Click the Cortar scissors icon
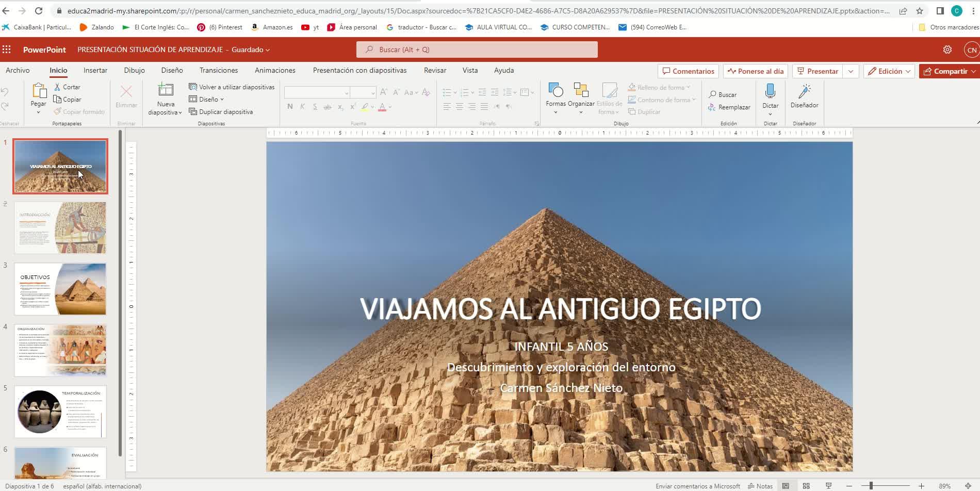This screenshot has height=491, width=980. pyautogui.click(x=57, y=87)
